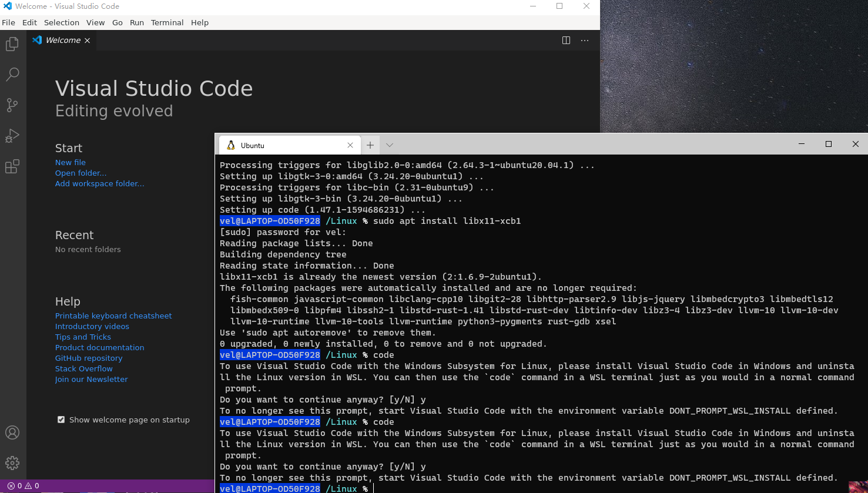Open the Explorer view in activity bar

12,44
